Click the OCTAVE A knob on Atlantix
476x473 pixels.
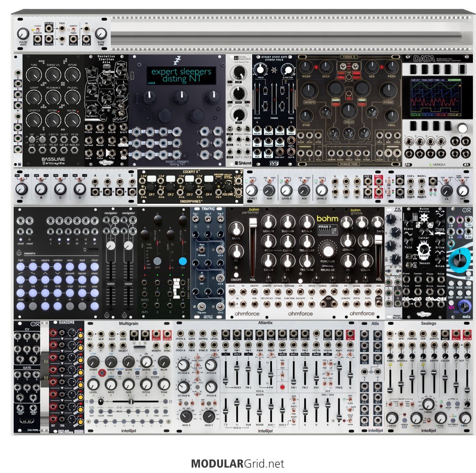click(x=183, y=366)
